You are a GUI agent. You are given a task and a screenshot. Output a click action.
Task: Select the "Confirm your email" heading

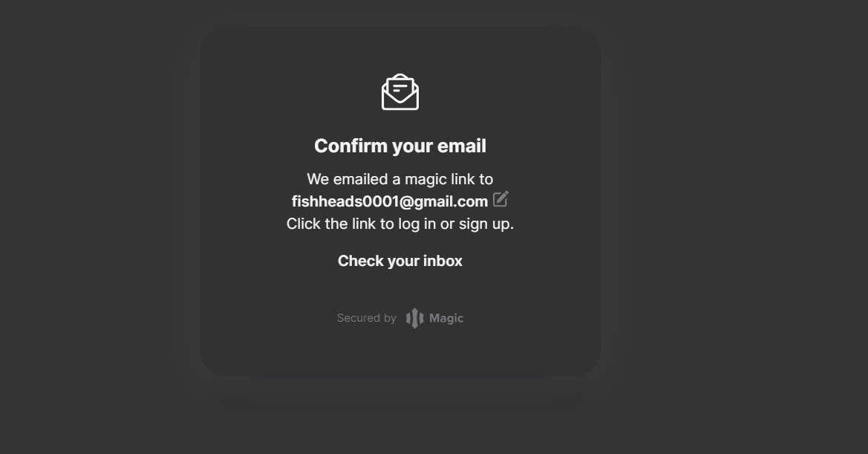[x=400, y=146]
